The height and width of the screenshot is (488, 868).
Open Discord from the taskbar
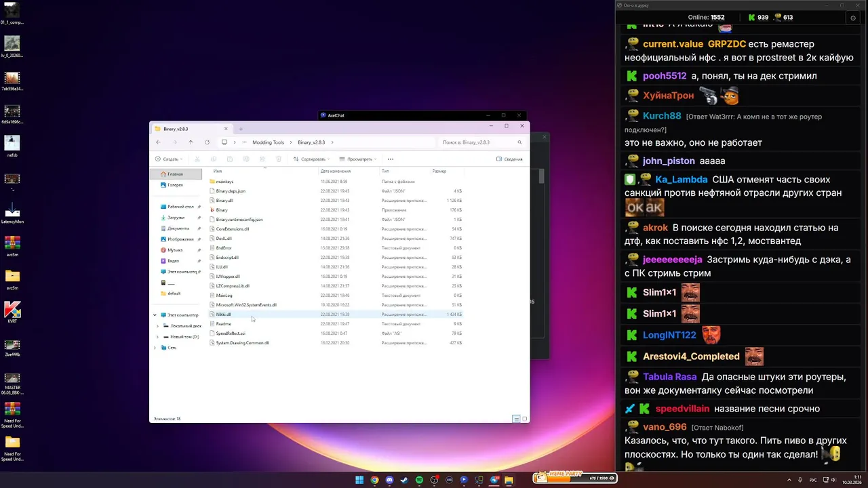(x=390, y=480)
